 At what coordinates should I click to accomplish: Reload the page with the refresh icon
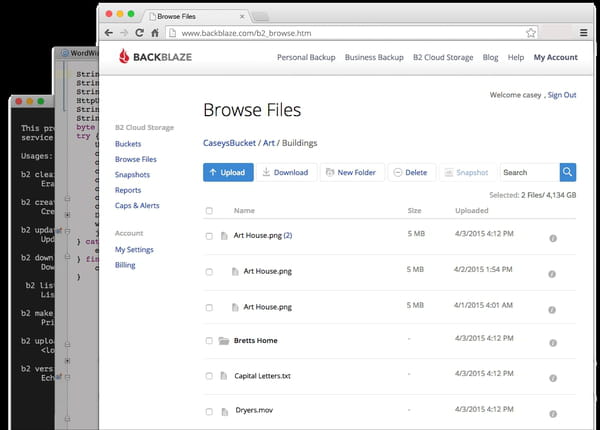[x=140, y=33]
